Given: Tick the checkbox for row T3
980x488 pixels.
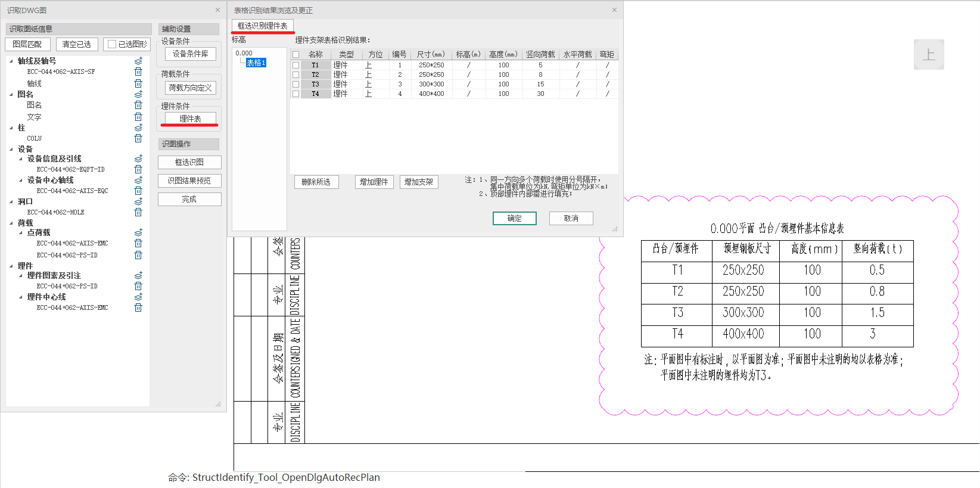Looking at the screenshot, I should [x=295, y=84].
